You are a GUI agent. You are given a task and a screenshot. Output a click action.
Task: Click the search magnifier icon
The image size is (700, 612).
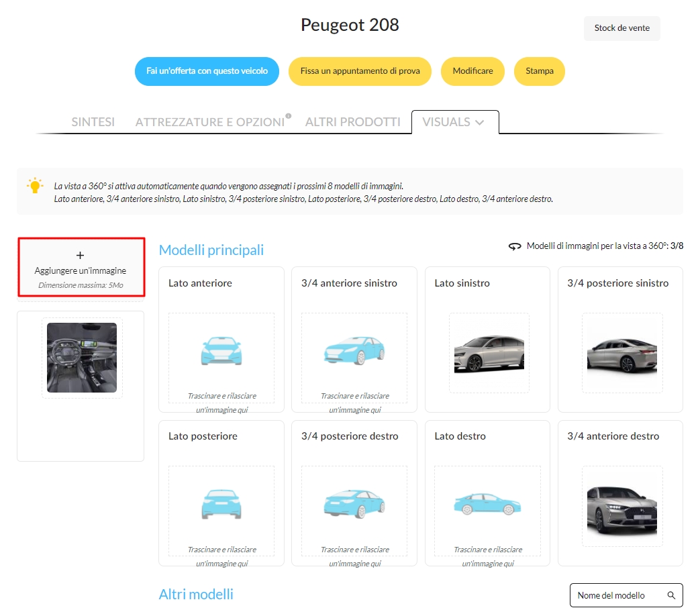click(x=671, y=595)
